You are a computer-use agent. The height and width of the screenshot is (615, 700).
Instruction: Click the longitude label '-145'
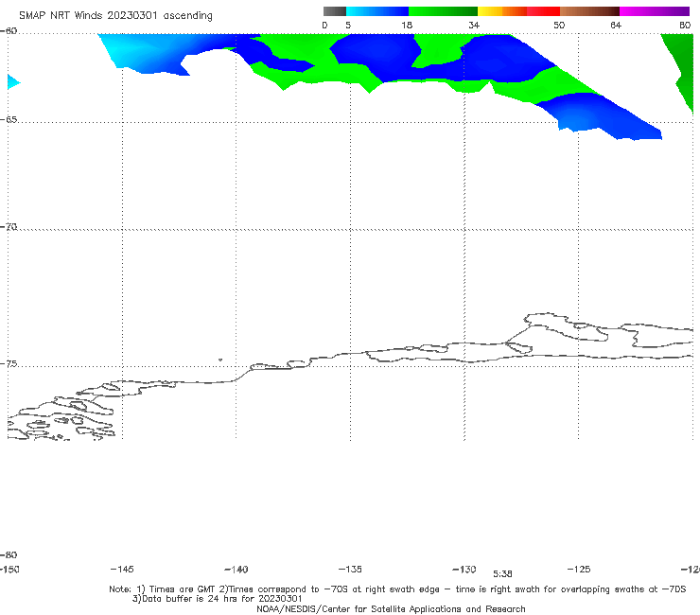122,569
